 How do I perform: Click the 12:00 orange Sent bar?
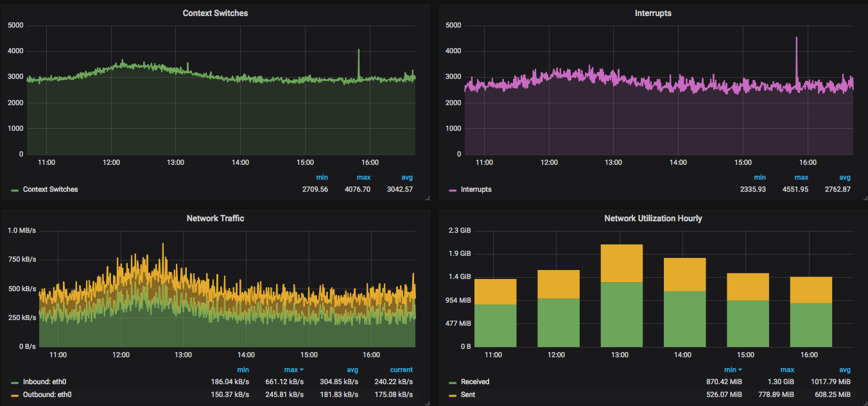[x=559, y=284]
